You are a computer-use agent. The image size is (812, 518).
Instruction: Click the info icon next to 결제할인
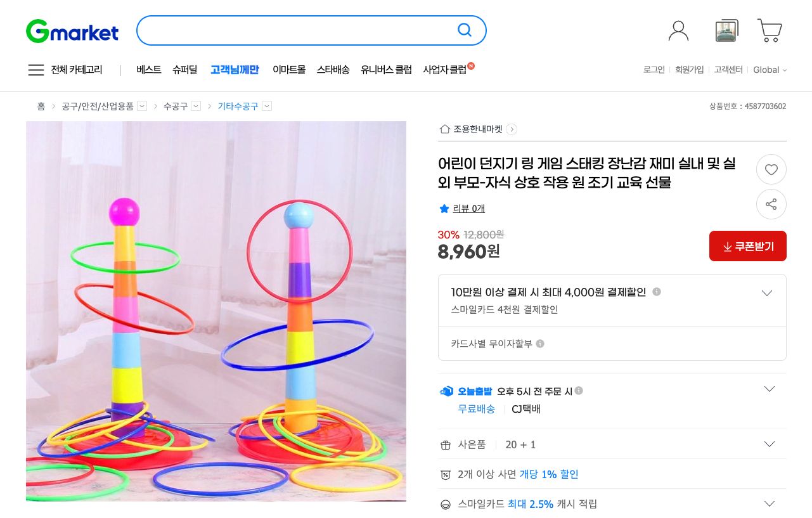click(657, 292)
